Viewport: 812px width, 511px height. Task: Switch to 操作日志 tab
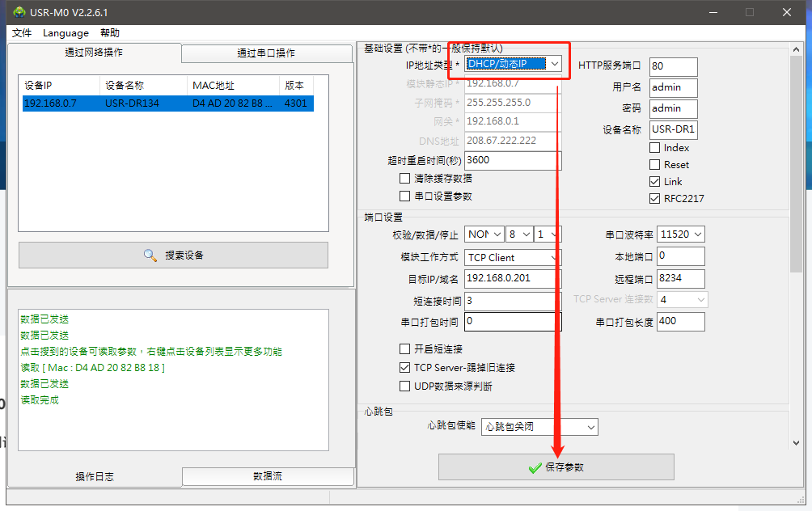pyautogui.click(x=95, y=476)
